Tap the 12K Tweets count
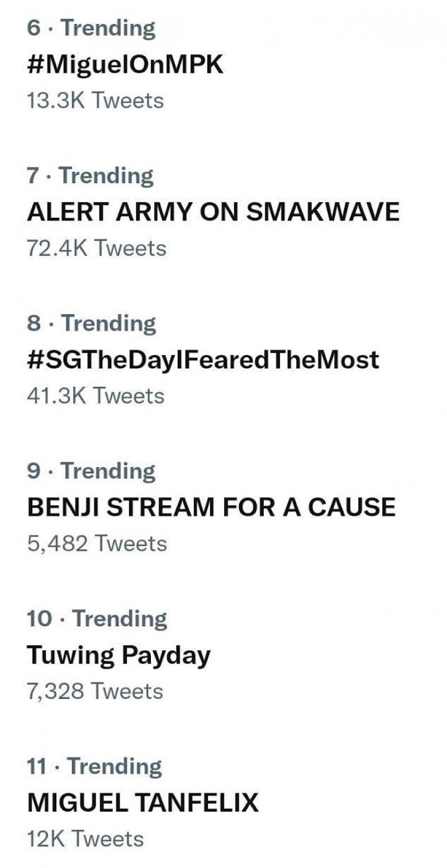 (85, 838)
